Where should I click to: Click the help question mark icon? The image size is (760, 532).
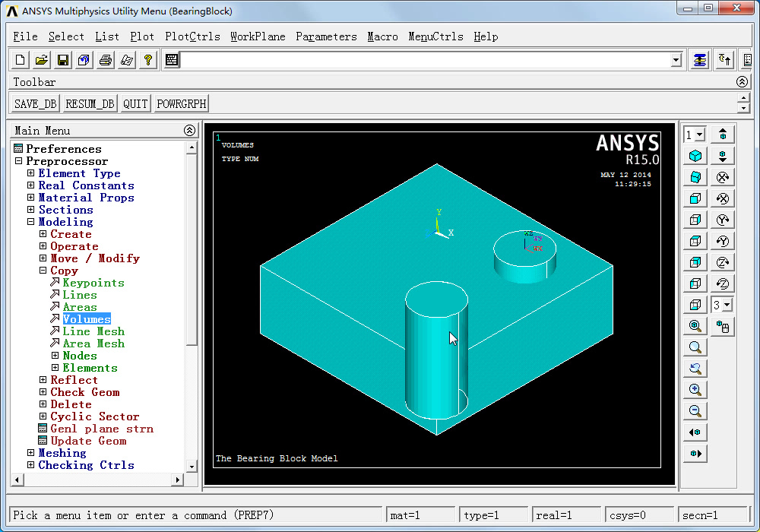click(147, 59)
